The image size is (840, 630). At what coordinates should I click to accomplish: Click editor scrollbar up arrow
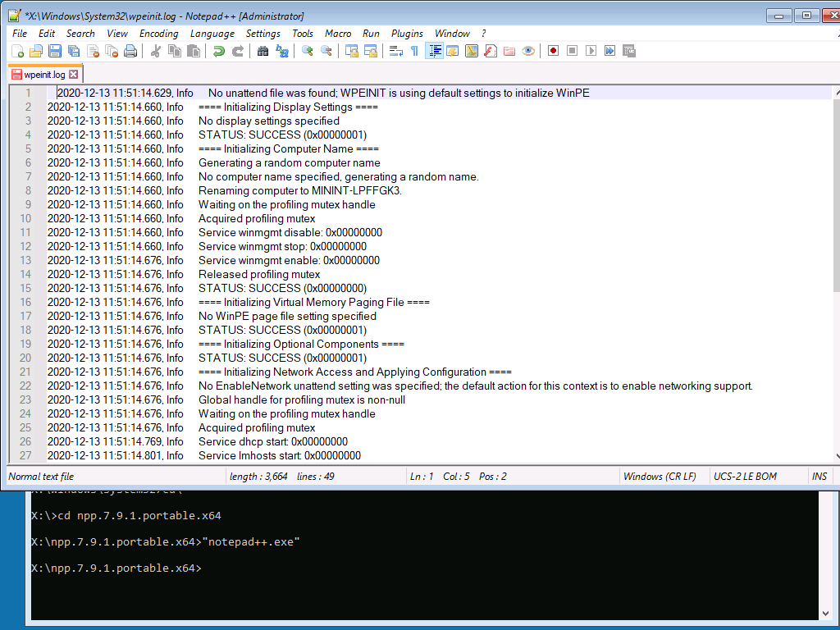pos(837,93)
